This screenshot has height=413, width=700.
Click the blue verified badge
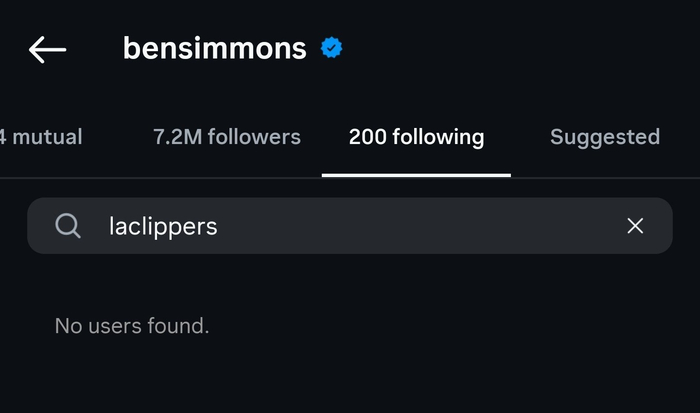[x=331, y=47]
